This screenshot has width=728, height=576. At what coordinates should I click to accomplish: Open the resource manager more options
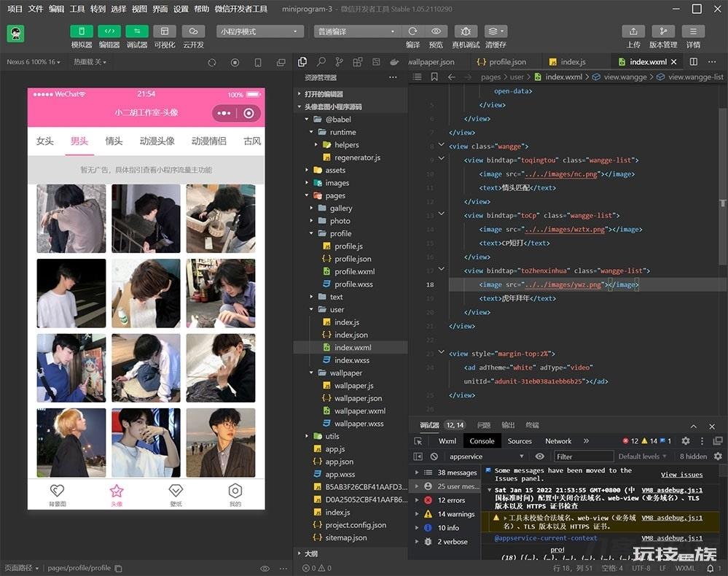tap(393, 77)
